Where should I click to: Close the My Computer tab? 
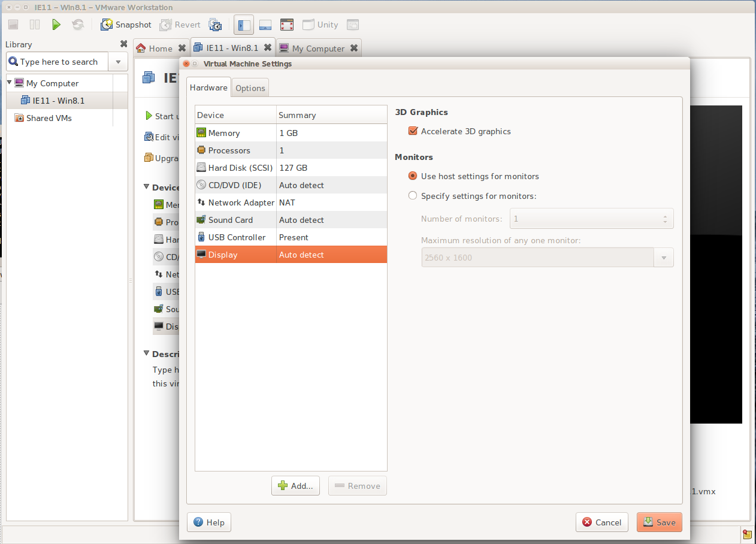(x=354, y=48)
